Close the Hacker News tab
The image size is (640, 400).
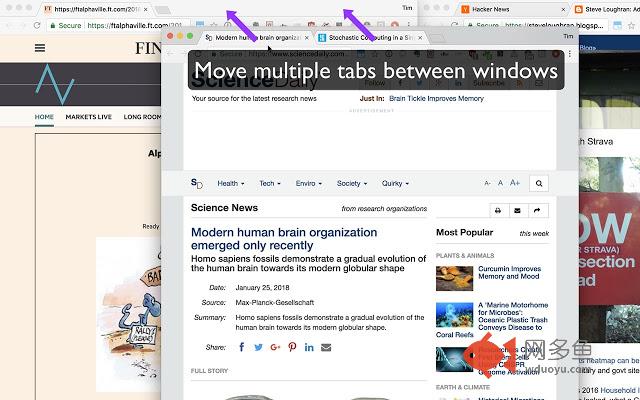pyautogui.click(x=564, y=9)
